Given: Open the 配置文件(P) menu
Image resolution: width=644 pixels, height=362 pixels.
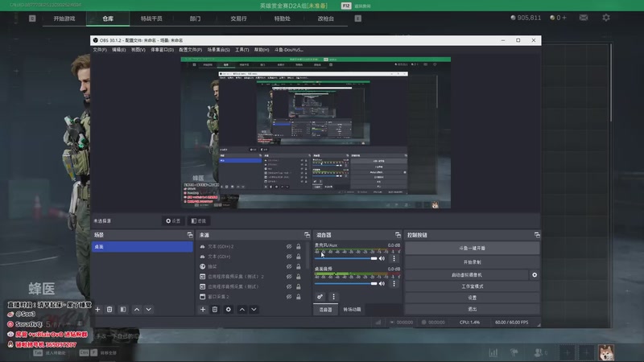Looking at the screenshot, I should pyautogui.click(x=191, y=50).
